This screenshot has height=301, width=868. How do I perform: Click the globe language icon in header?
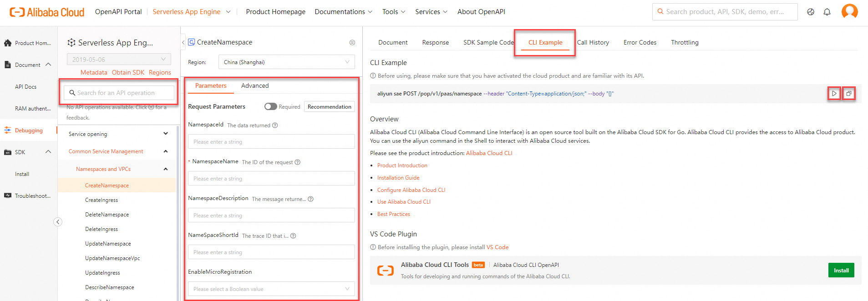[811, 12]
